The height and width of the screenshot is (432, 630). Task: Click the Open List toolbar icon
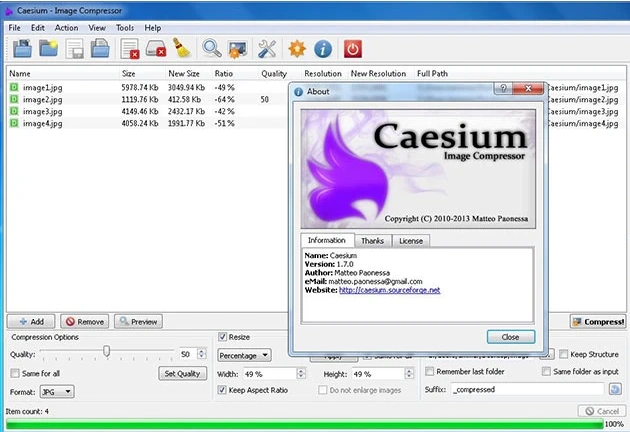pos(100,49)
